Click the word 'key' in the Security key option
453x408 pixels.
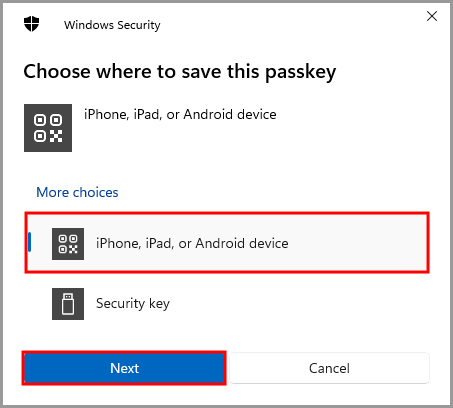(159, 304)
